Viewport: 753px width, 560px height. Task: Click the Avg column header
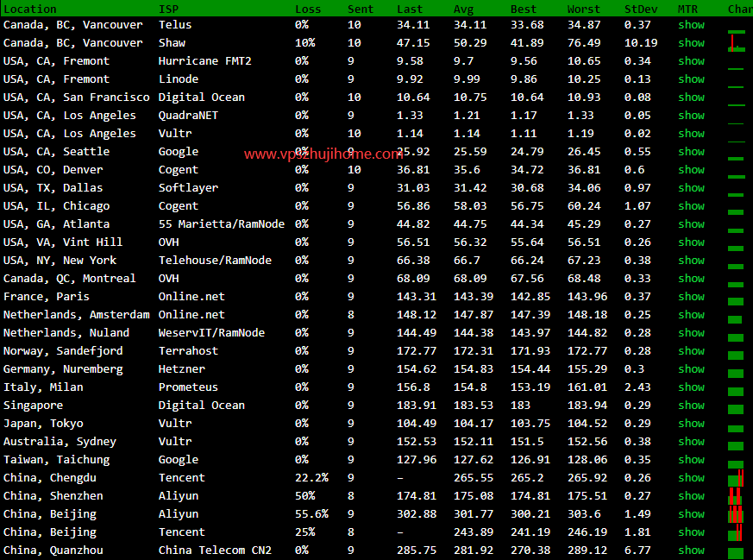coord(463,9)
